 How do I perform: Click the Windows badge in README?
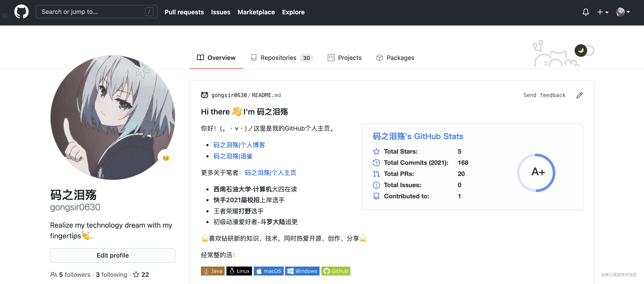tap(302, 271)
